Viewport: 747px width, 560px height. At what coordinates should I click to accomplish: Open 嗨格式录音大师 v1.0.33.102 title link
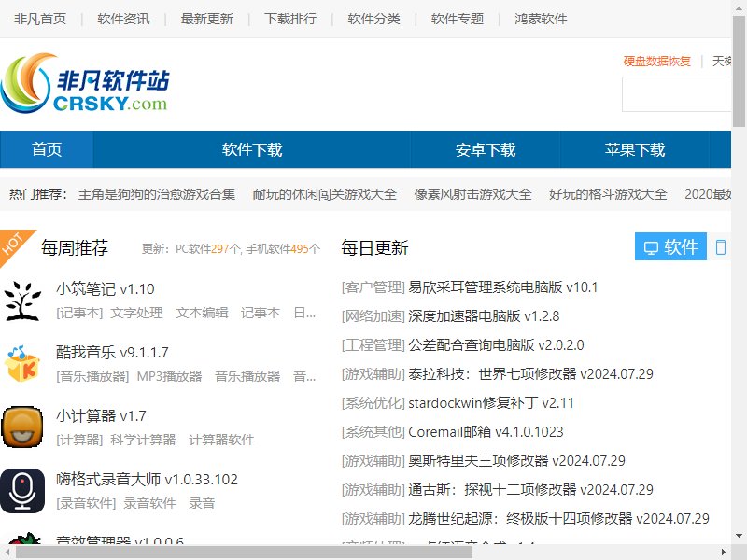tap(147, 479)
